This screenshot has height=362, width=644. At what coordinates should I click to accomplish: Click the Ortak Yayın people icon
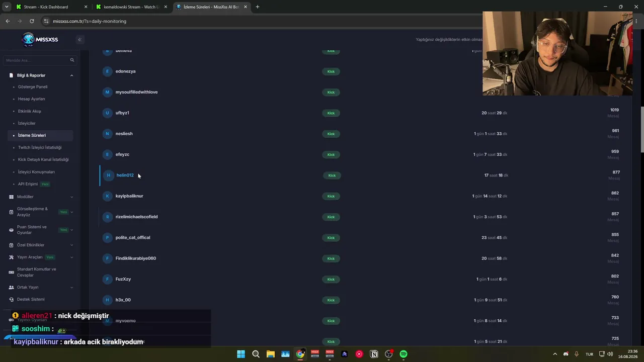coord(12,287)
